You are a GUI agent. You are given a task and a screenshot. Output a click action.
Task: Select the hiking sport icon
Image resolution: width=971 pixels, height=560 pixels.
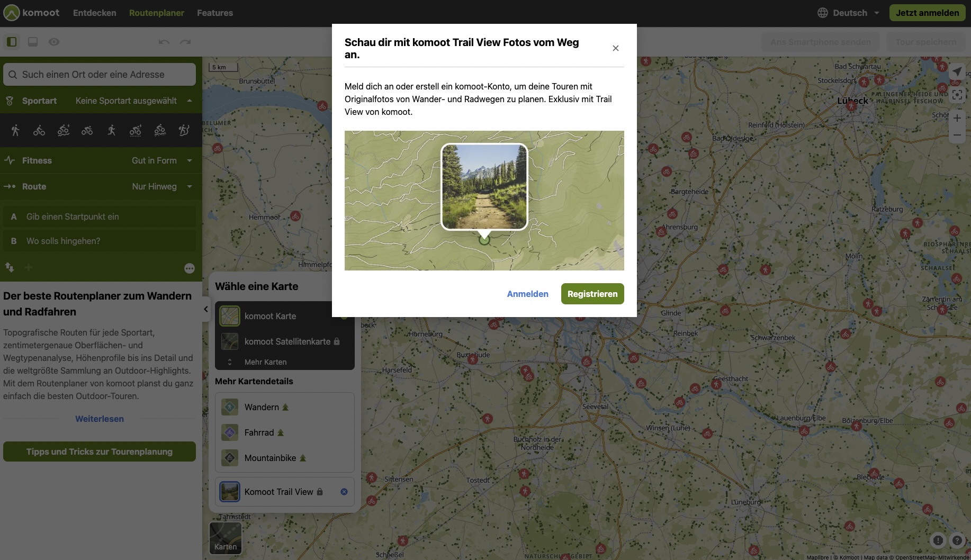click(15, 130)
